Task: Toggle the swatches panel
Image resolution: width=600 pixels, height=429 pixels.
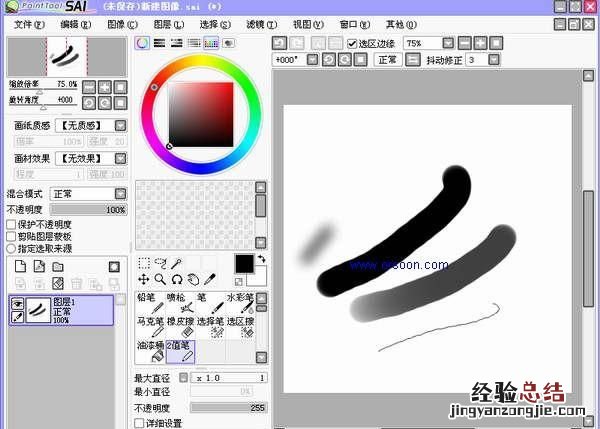Action: click(211, 43)
